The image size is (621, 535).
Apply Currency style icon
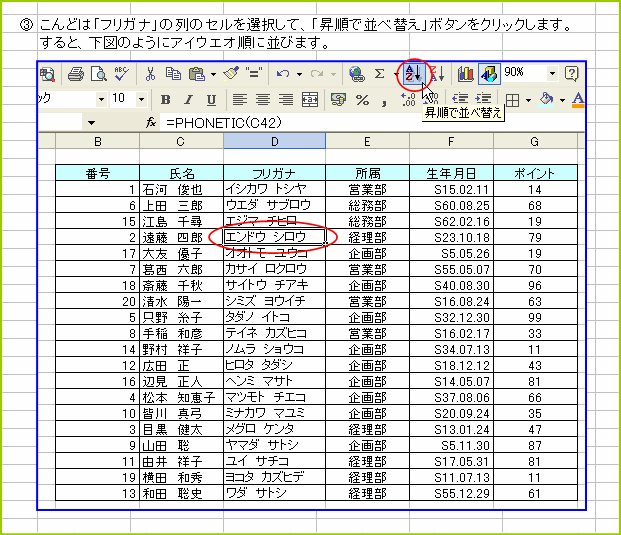click(x=338, y=99)
